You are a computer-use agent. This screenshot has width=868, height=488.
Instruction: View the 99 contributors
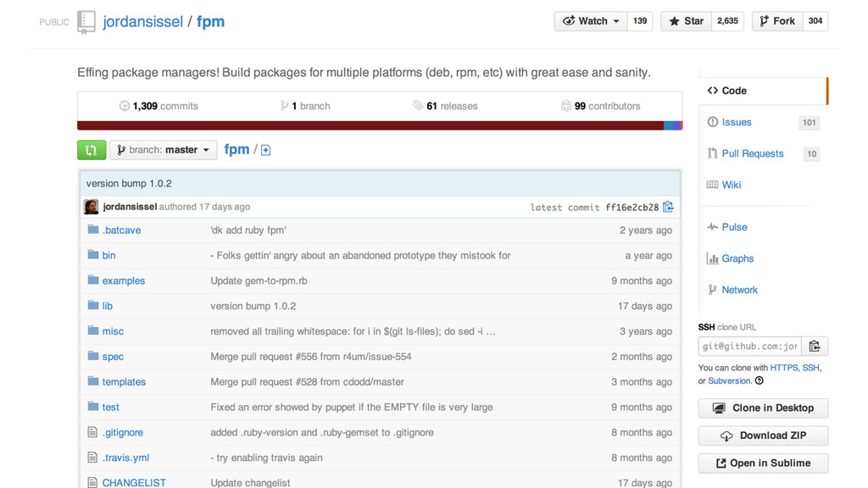[x=600, y=106]
